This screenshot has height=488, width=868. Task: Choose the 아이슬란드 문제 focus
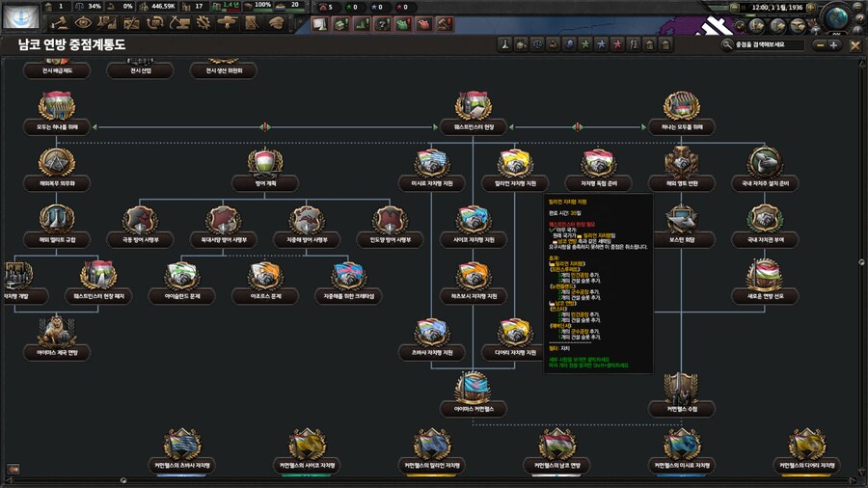181,277
